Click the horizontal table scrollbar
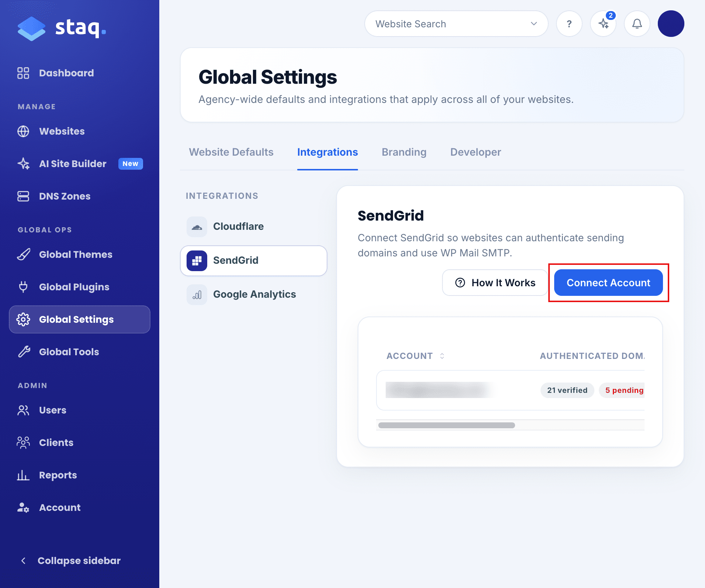Viewport: 705px width, 588px height. coord(447,425)
